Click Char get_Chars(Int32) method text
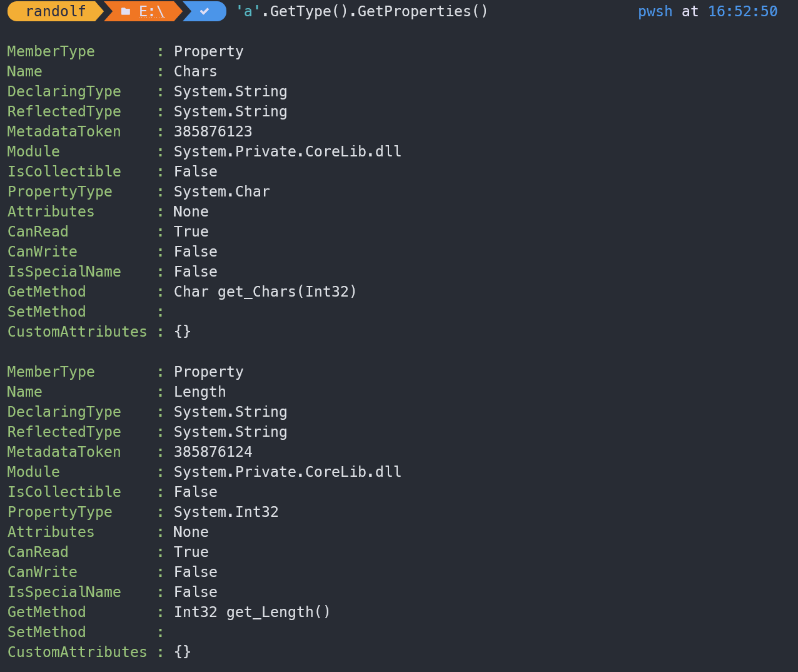The height and width of the screenshot is (672, 798). (x=265, y=292)
